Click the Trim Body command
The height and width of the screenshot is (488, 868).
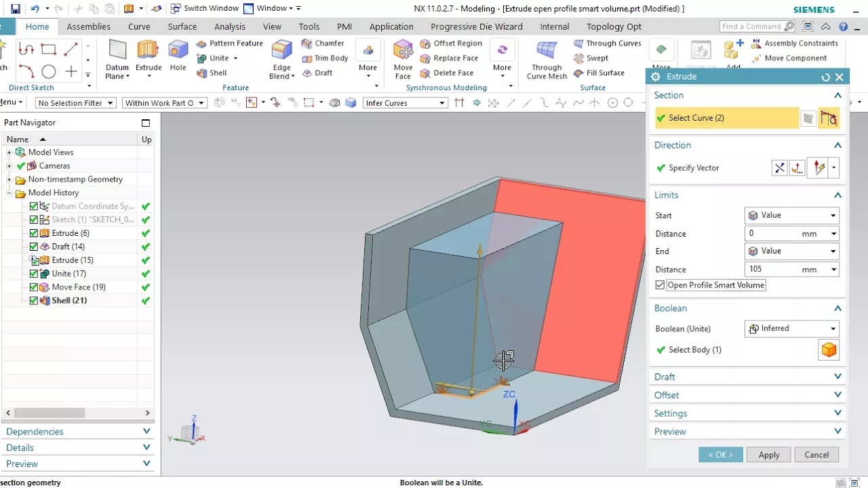point(325,58)
